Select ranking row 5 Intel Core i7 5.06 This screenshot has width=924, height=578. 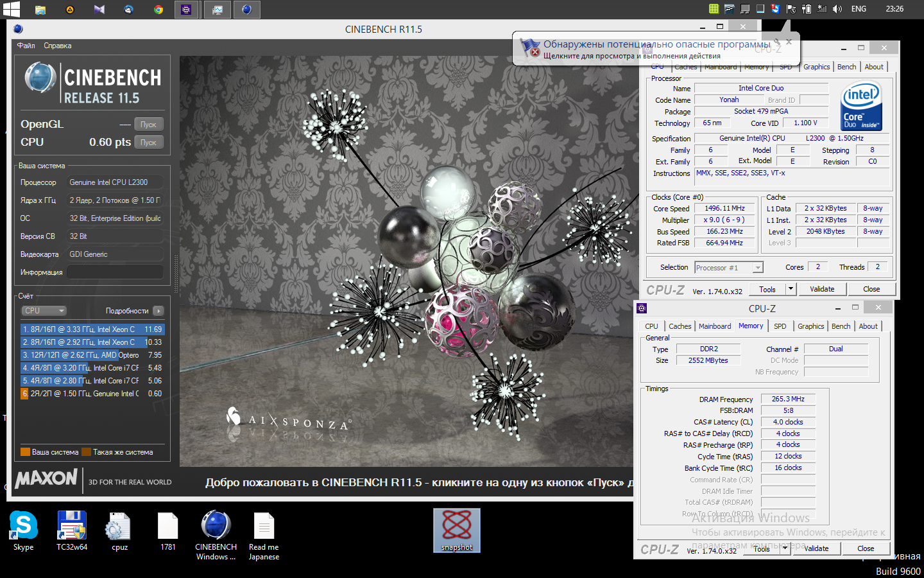pyautogui.click(x=93, y=381)
